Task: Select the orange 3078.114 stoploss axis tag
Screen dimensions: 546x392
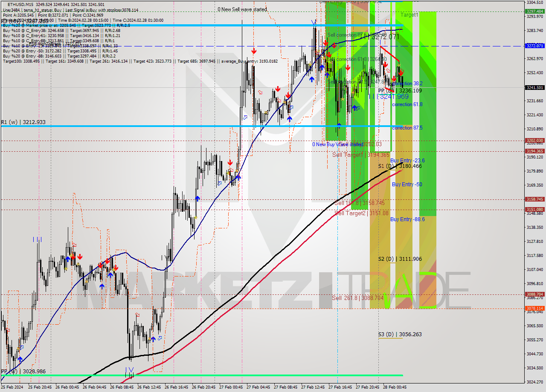Action: tap(535, 308)
